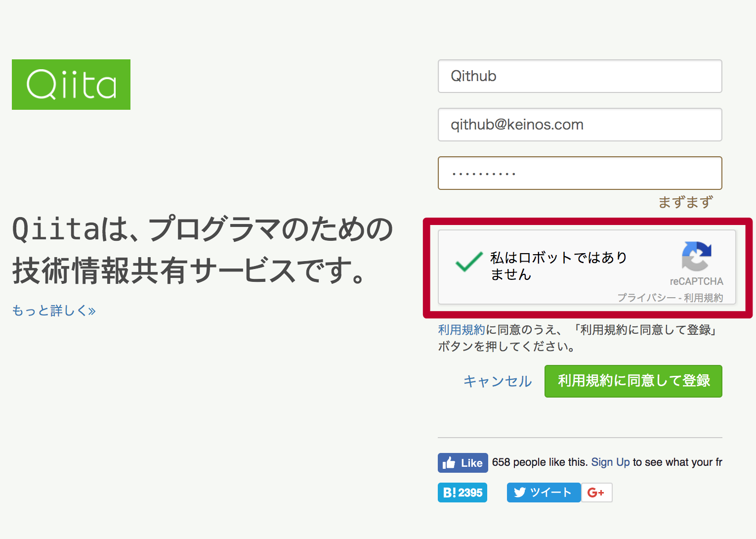Click the キャンセル link

(x=498, y=381)
